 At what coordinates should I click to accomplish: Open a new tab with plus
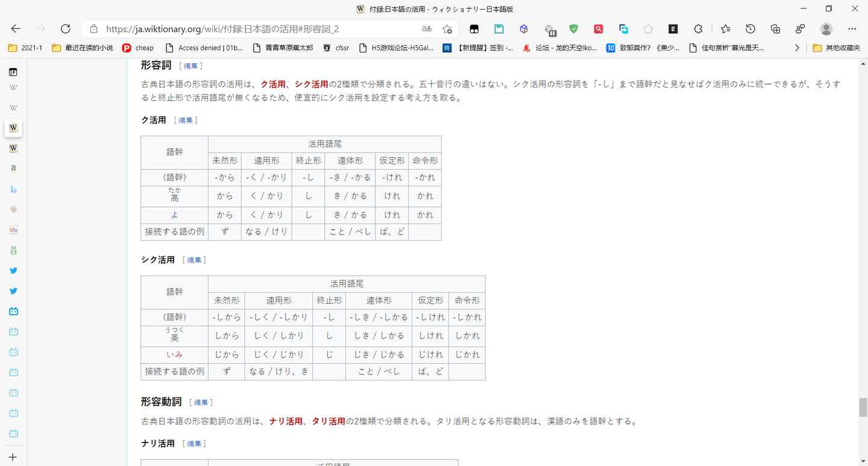[x=13, y=457]
